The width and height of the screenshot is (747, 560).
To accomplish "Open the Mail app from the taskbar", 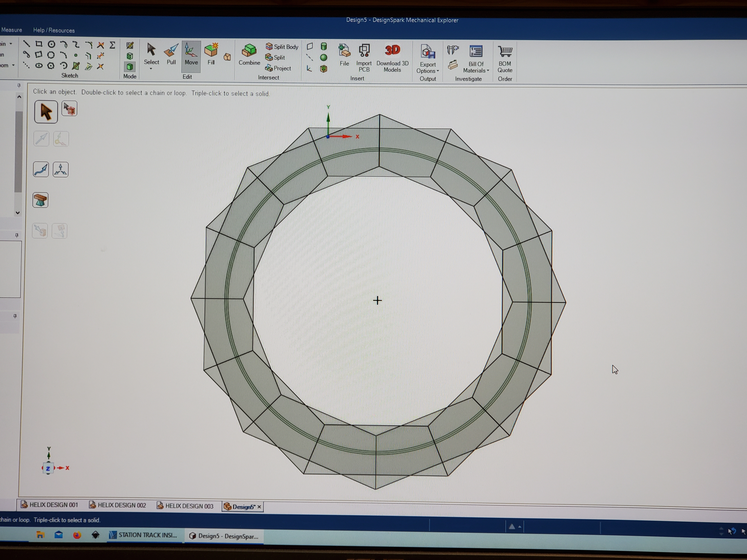I will coord(59,535).
